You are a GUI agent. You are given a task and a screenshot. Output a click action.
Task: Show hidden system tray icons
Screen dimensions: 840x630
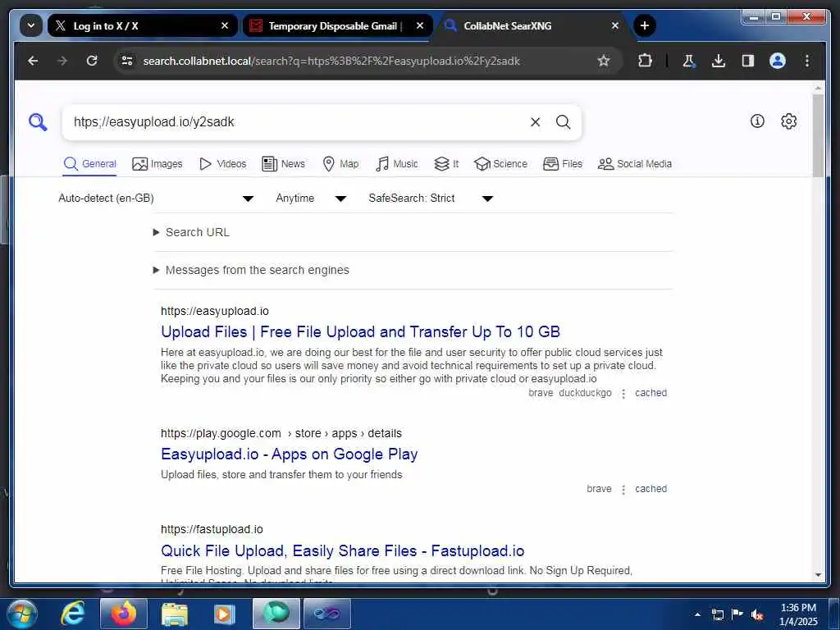tap(697, 614)
